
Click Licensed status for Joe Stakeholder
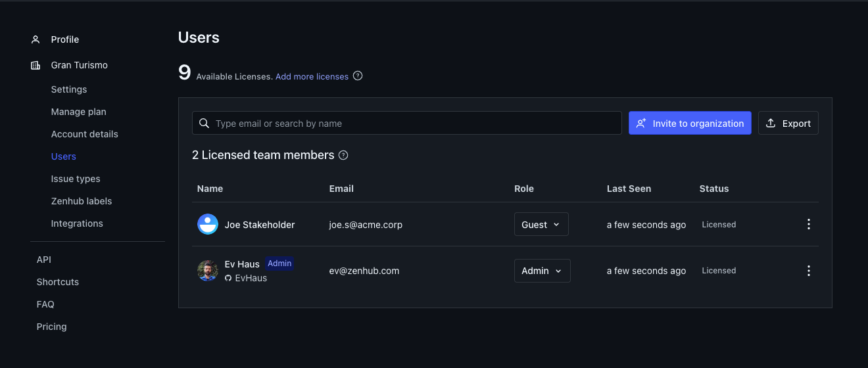tap(719, 225)
